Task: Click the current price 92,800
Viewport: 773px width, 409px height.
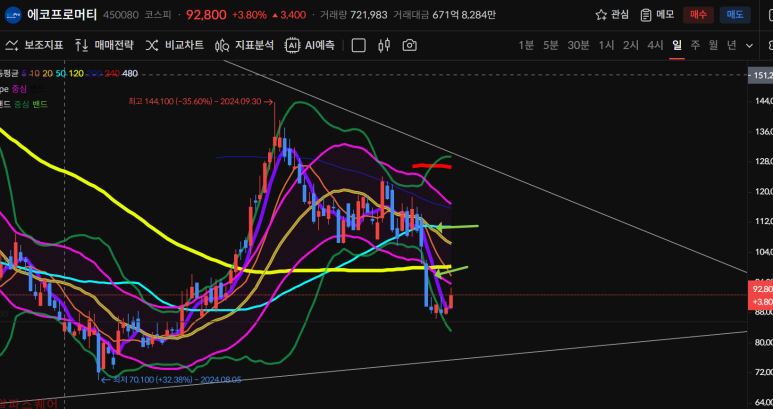Action: tap(206, 15)
